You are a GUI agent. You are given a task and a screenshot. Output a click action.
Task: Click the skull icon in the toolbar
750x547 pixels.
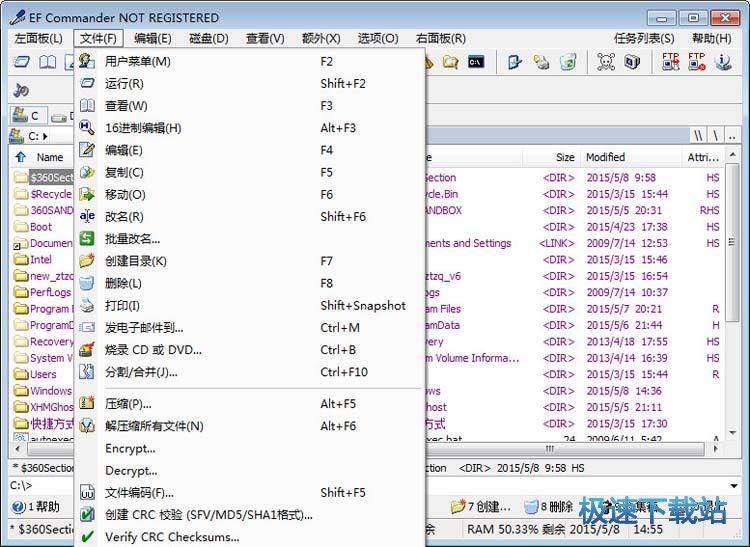tap(605, 62)
